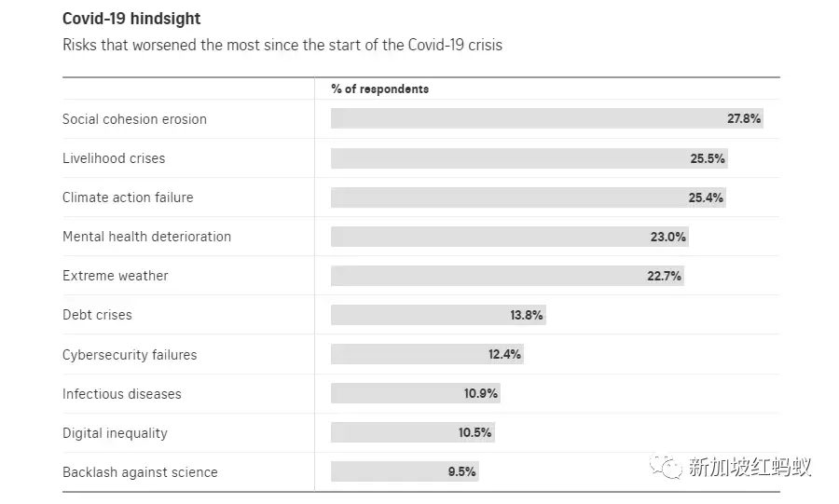The height and width of the screenshot is (504, 839).
Task: Click the Chinese watermark text
Action: (x=749, y=466)
